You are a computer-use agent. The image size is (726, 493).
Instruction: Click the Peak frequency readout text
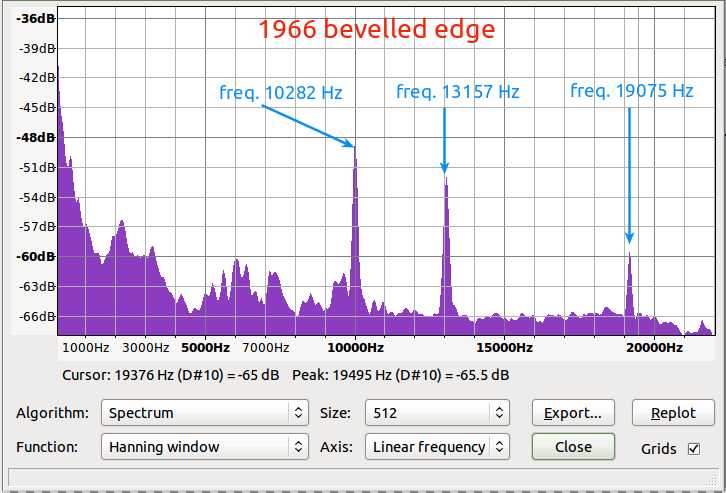[x=401, y=375]
